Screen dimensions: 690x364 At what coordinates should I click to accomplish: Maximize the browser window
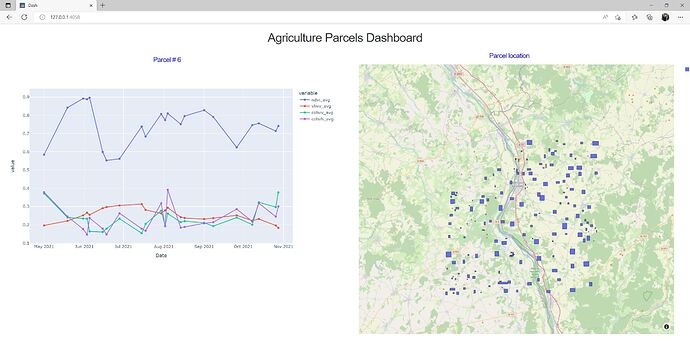(x=666, y=5)
